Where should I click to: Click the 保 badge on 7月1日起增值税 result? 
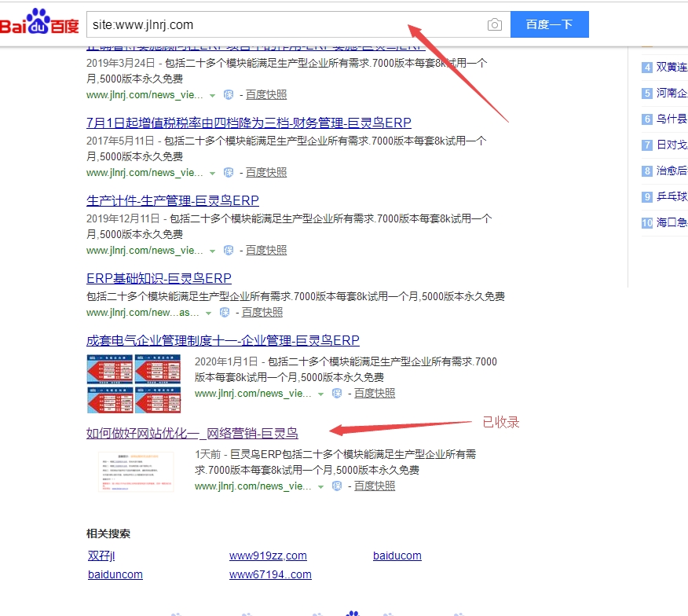229,172
